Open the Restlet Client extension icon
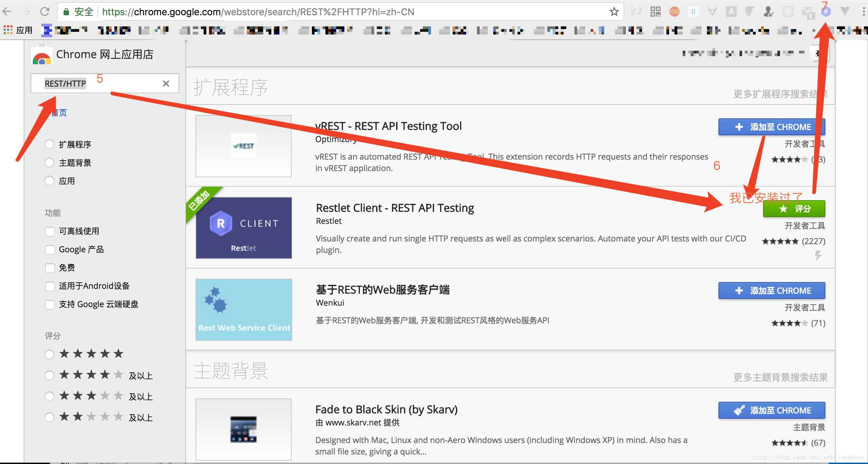The width and height of the screenshot is (868, 464). coord(826,12)
